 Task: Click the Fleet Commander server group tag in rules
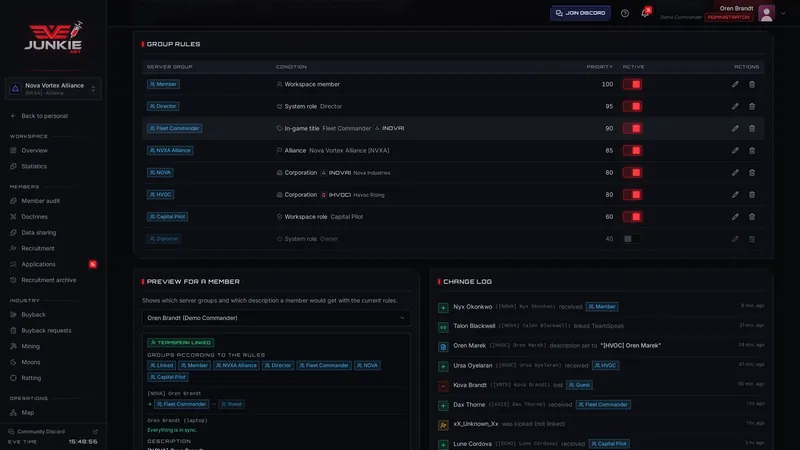click(174, 129)
